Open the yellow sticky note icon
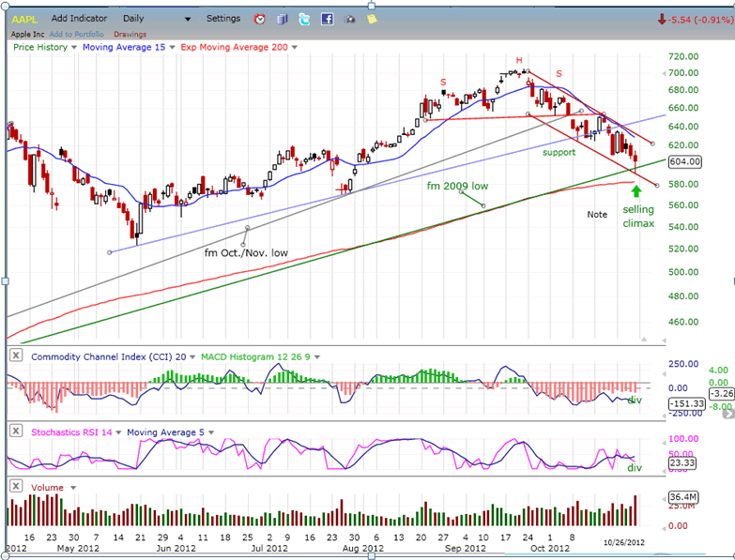Viewport: 735px width, 560px height. coord(372,19)
